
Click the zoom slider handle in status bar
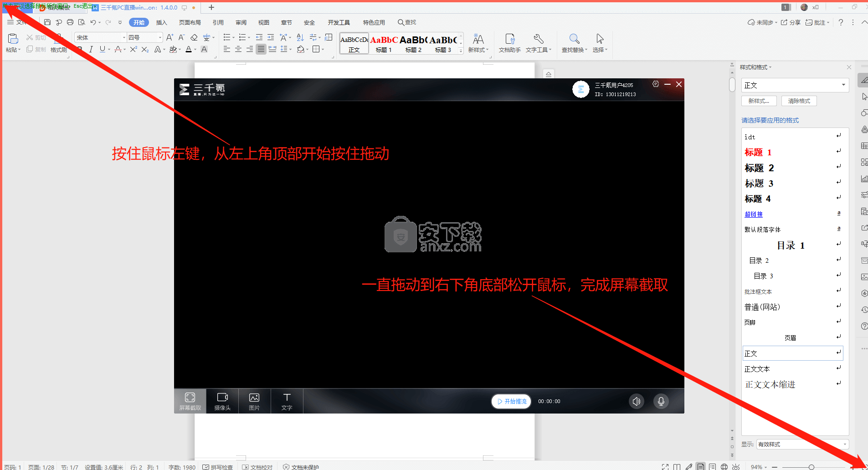(811, 467)
